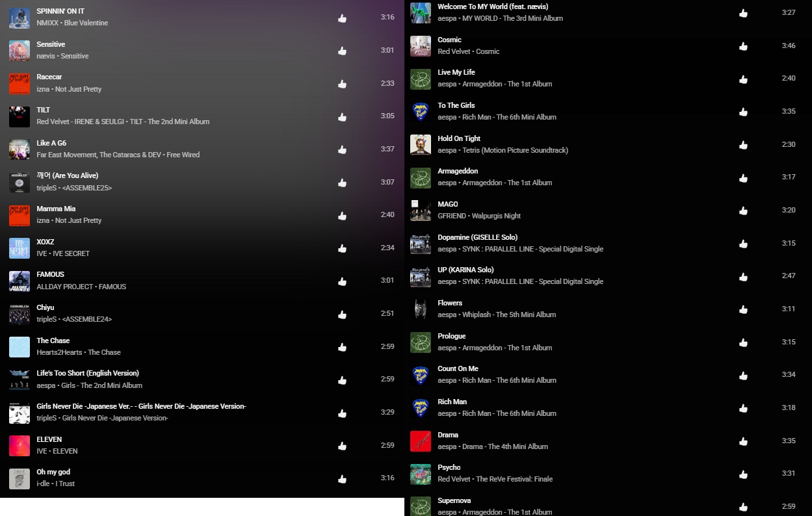Screen dimensions: 812x516
Task: Toggle like icon for Drama by aespa
Action: (743, 441)
